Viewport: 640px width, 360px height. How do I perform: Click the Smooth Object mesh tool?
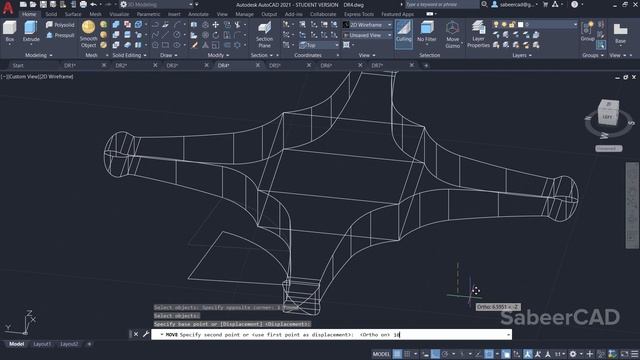[x=88, y=34]
